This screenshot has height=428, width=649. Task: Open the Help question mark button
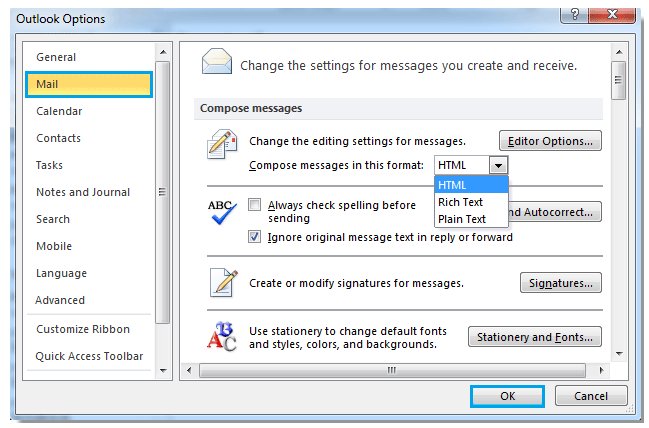tap(574, 15)
